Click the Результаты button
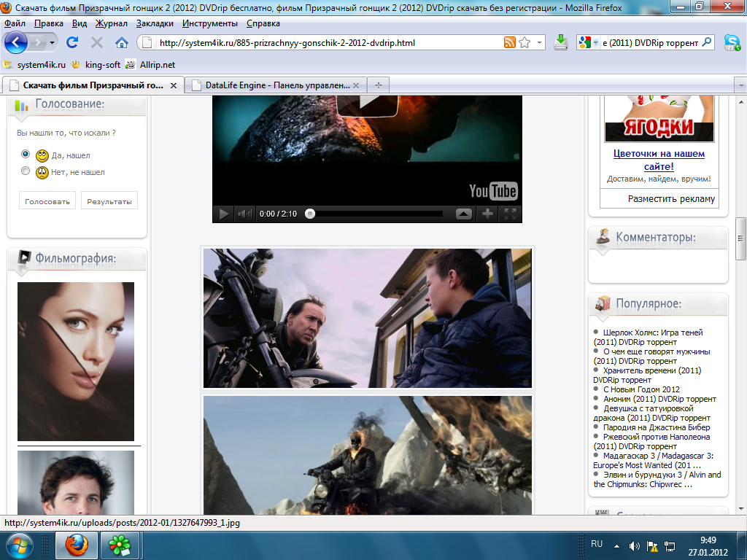Viewport: 747px width, 560px height. point(109,201)
